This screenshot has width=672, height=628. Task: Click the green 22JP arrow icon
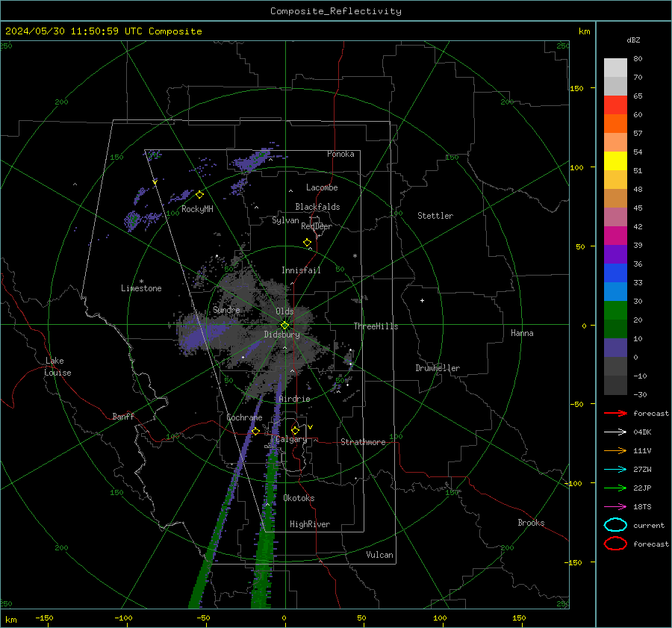[x=615, y=488]
